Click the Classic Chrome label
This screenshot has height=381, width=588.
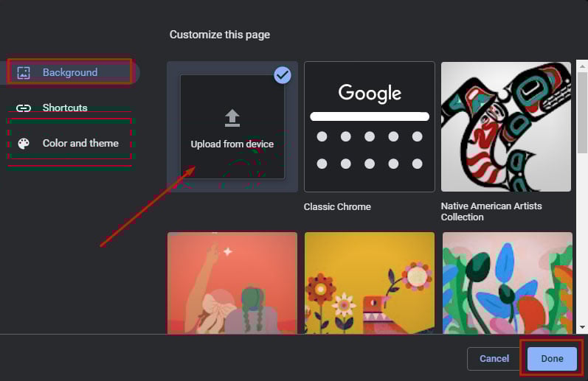point(337,207)
